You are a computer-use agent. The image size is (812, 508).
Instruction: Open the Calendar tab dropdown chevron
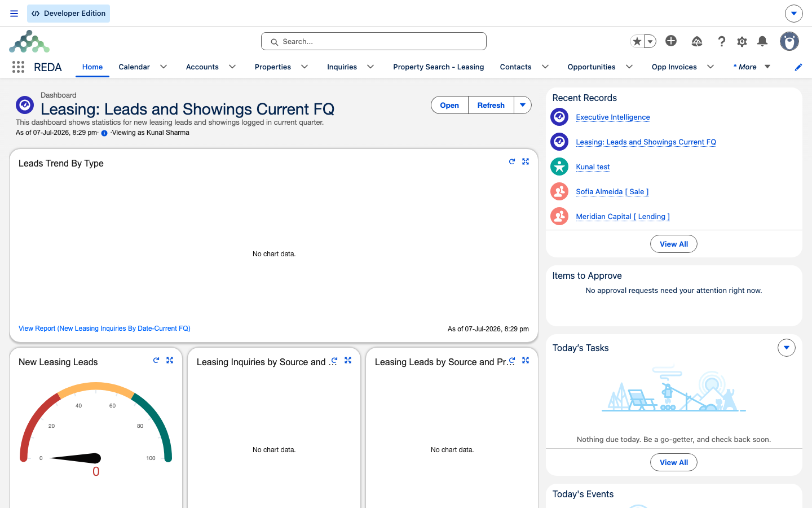pos(164,67)
